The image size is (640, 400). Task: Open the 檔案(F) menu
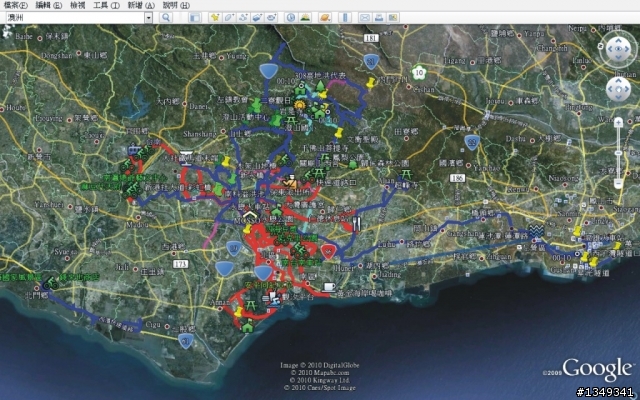16,5
